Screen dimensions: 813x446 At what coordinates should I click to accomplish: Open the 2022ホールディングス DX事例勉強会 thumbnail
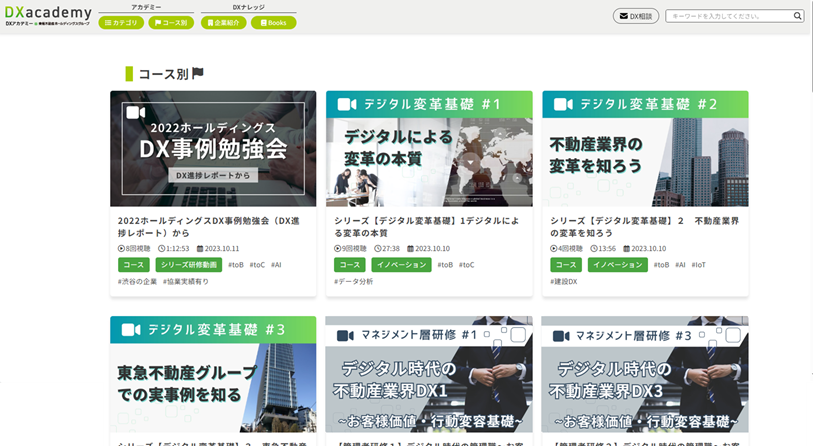pos(213,149)
